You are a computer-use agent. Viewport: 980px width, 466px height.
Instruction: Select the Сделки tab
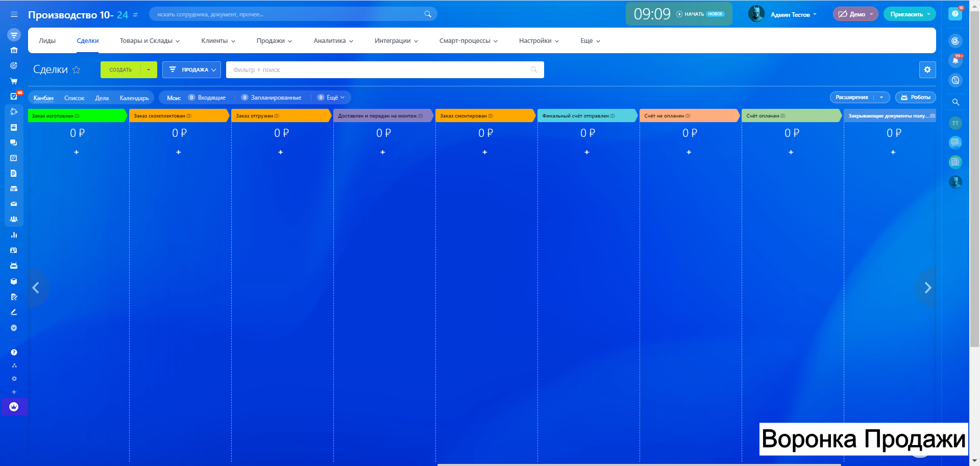[x=88, y=41]
